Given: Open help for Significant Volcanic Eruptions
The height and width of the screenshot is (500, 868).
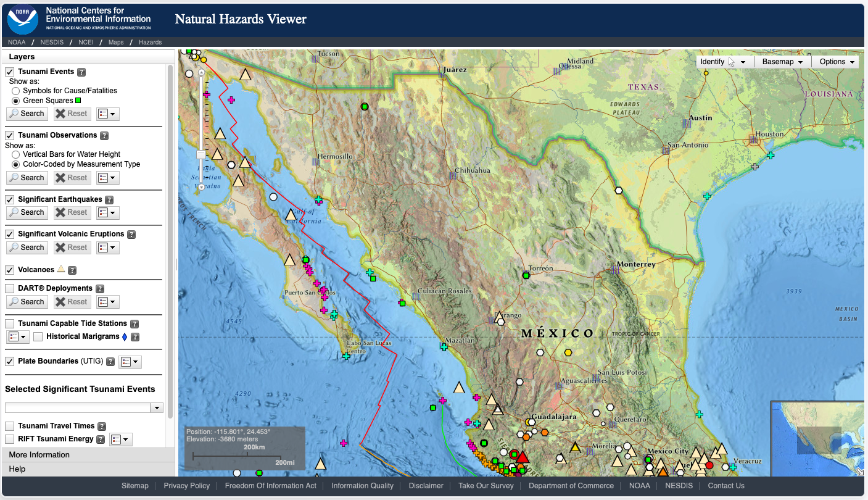Looking at the screenshot, I should [131, 235].
